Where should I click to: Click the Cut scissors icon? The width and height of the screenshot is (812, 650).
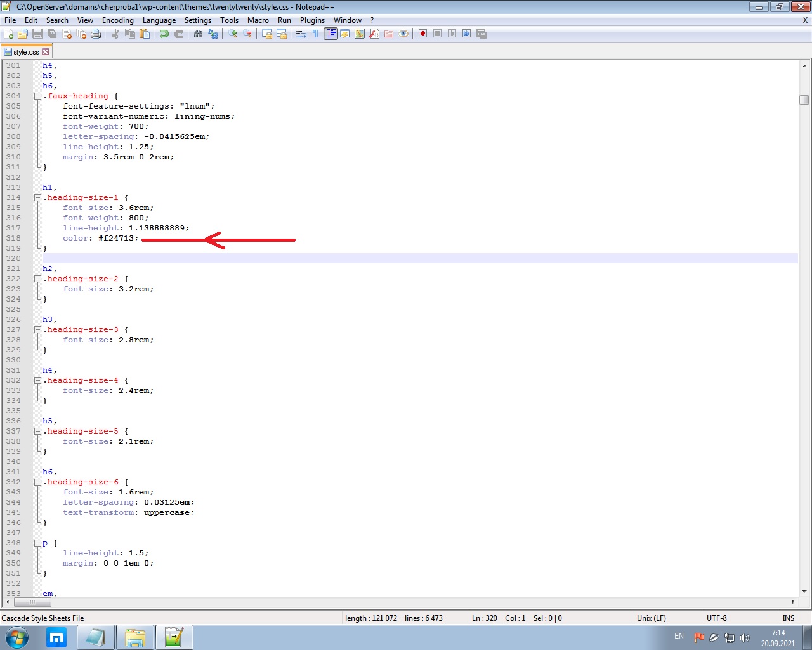[115, 34]
